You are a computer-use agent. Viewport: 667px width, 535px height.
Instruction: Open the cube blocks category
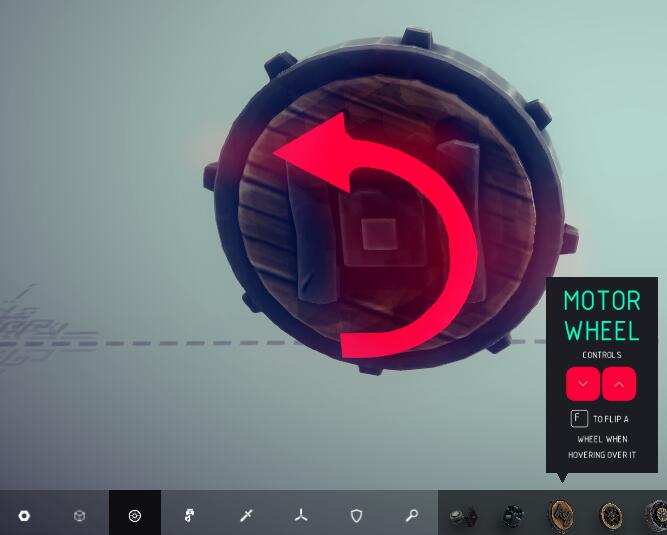click(x=79, y=516)
